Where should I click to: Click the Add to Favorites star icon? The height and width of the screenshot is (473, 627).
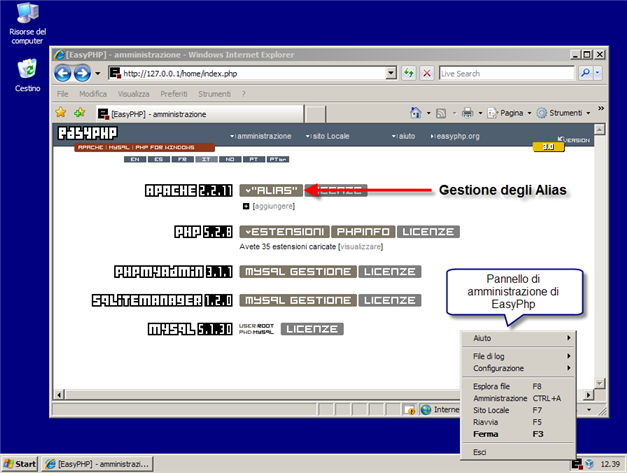tap(80, 113)
